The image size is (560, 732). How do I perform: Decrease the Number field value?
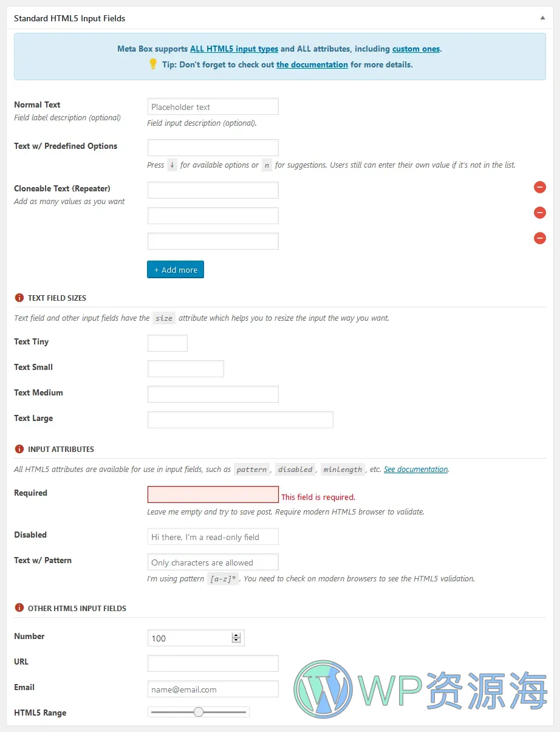pos(236,640)
